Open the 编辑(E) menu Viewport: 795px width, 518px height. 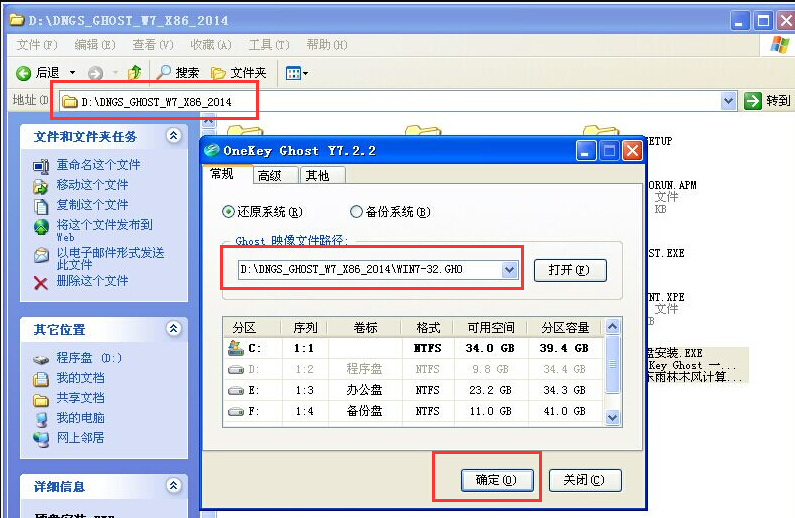coord(95,45)
